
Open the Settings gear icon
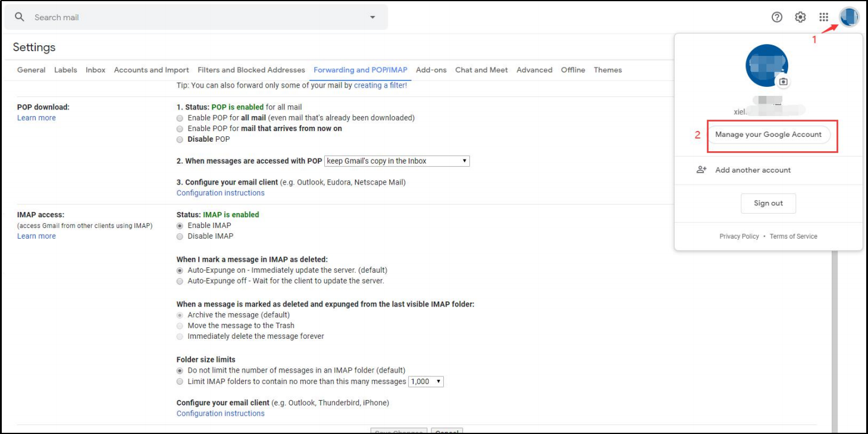[x=800, y=17]
